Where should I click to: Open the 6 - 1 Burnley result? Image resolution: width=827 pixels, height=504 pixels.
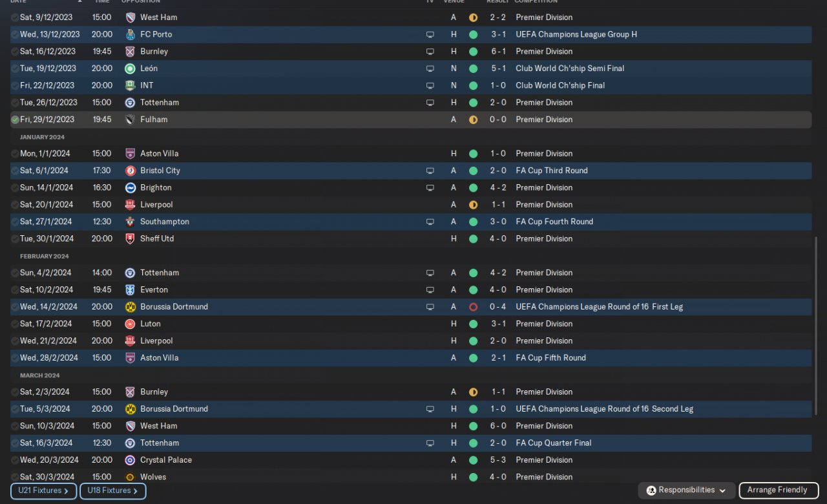point(497,52)
